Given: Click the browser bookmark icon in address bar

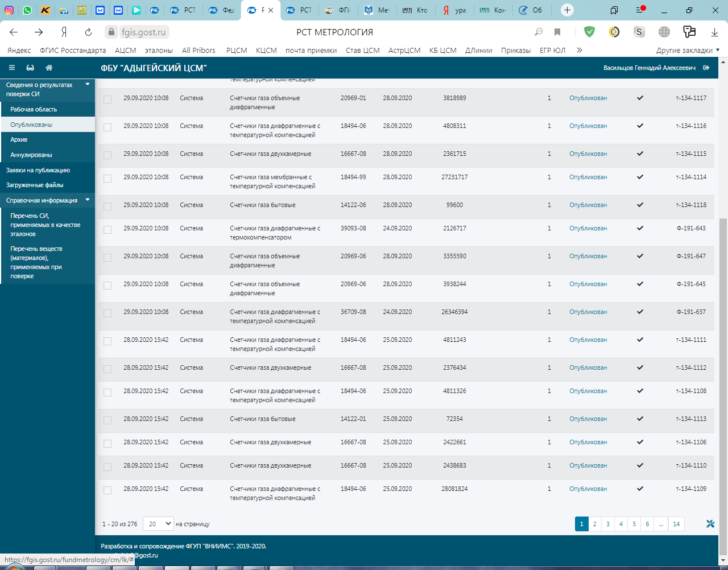Looking at the screenshot, I should click(x=557, y=32).
